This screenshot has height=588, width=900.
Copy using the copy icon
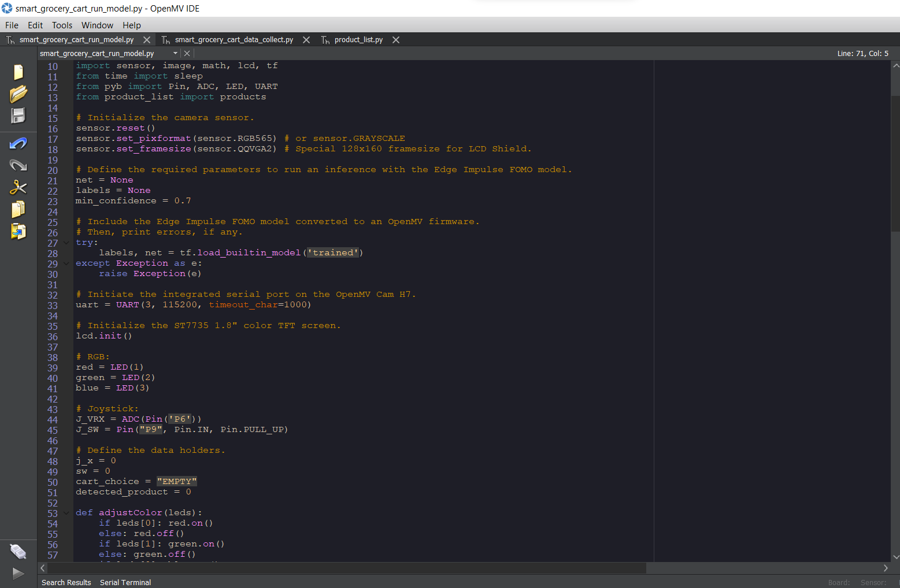(x=18, y=209)
